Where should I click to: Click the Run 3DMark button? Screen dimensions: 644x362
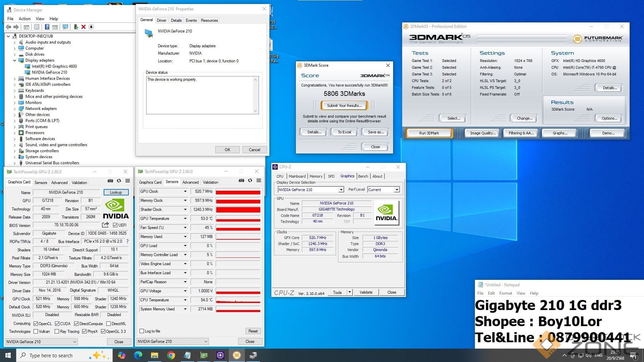pyautogui.click(x=429, y=133)
